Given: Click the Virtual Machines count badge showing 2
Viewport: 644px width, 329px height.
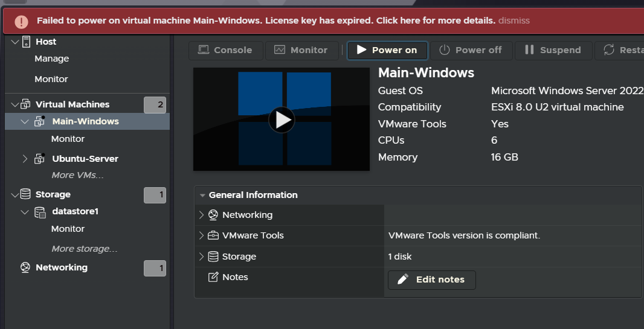Looking at the screenshot, I should [x=155, y=105].
